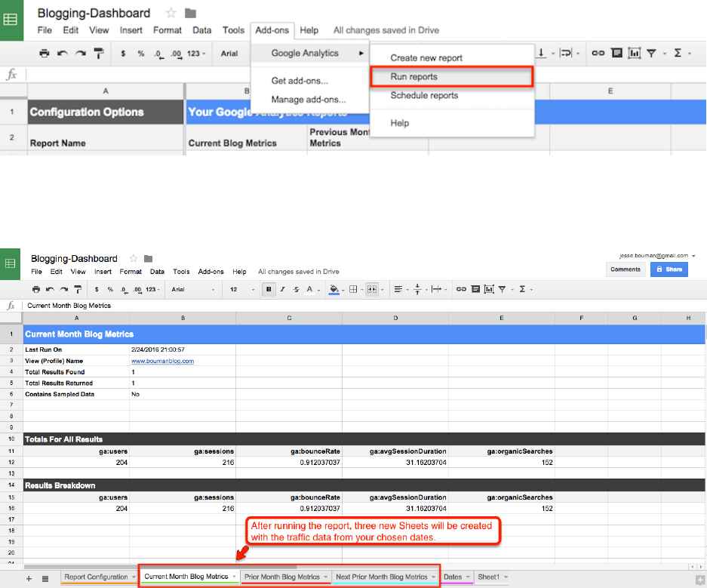Click Print icon in upper window toolbar
The width and height of the screenshot is (707, 588).
[x=45, y=53]
